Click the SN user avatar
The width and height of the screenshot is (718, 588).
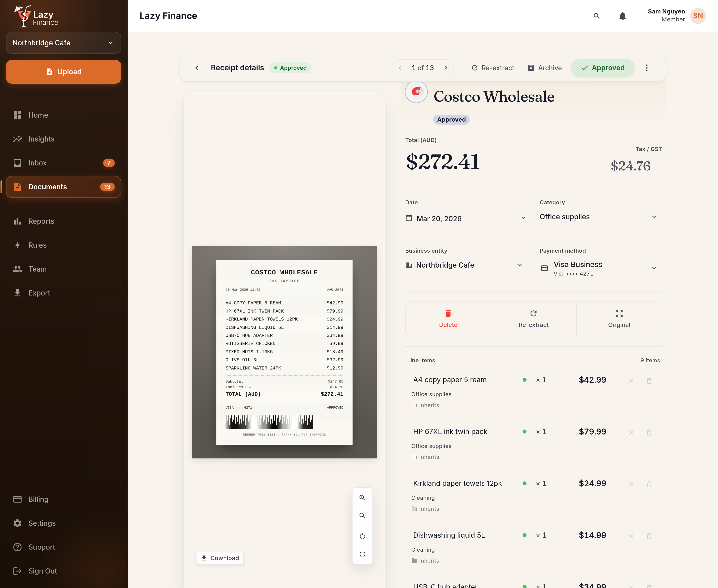coord(698,16)
